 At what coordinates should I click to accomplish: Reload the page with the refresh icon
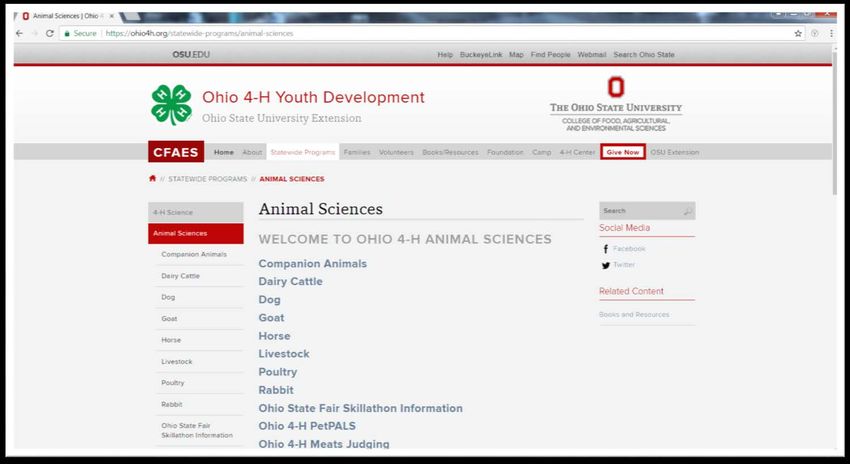point(50,33)
